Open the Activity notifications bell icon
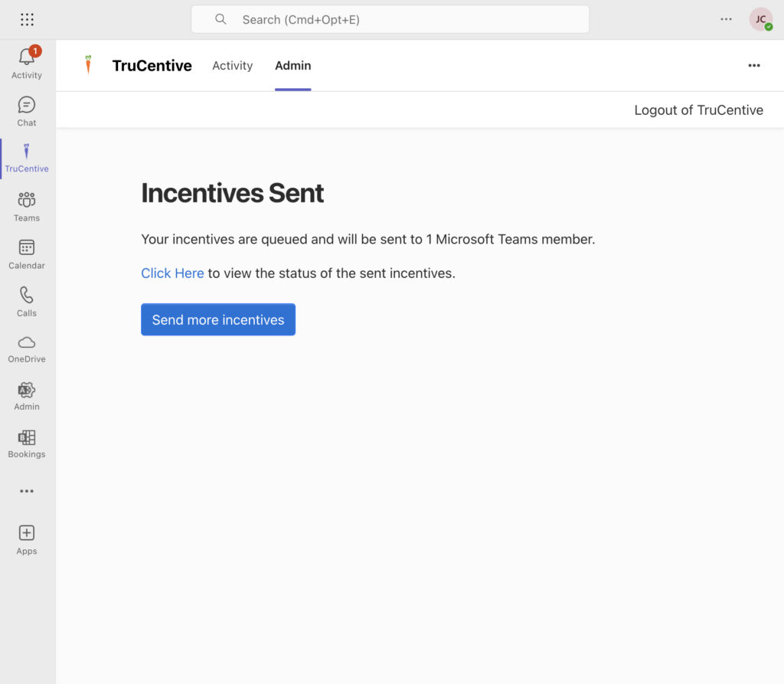784x684 pixels. [27, 57]
